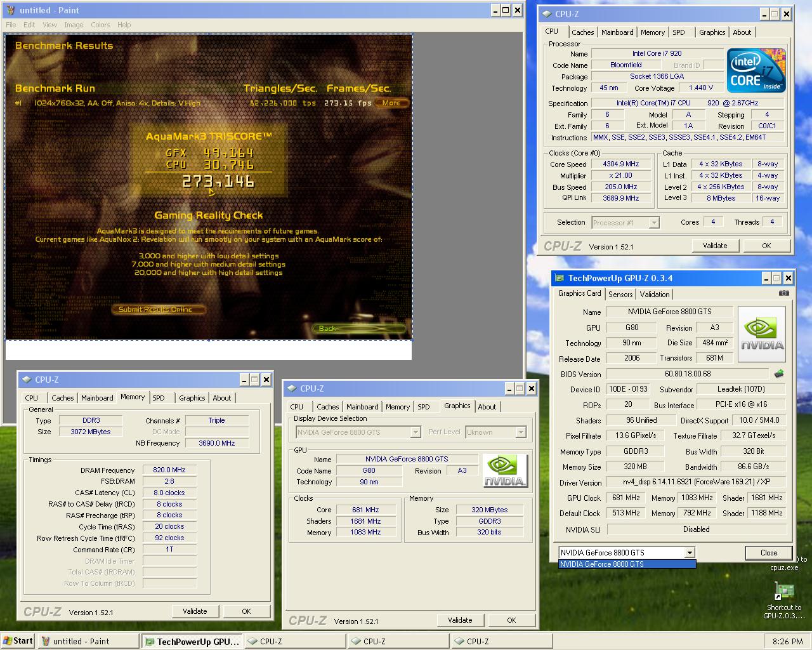Open the Shortcut to GPU-Z desktop icon

[x=784, y=600]
